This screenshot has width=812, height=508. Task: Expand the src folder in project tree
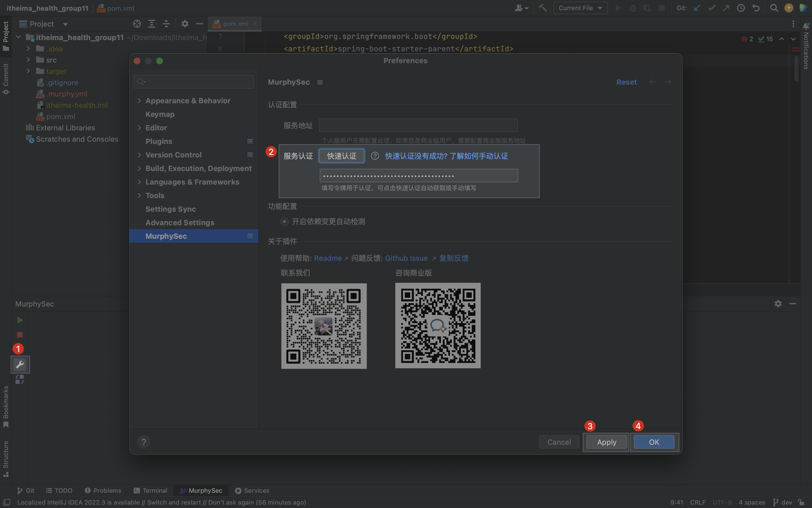[x=29, y=60]
